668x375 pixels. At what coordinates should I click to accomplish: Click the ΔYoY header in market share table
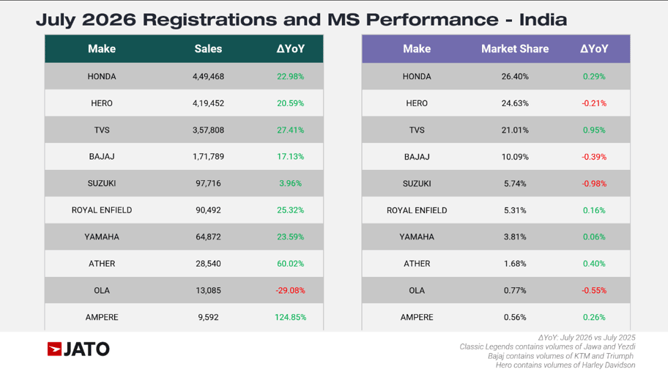[594, 49]
